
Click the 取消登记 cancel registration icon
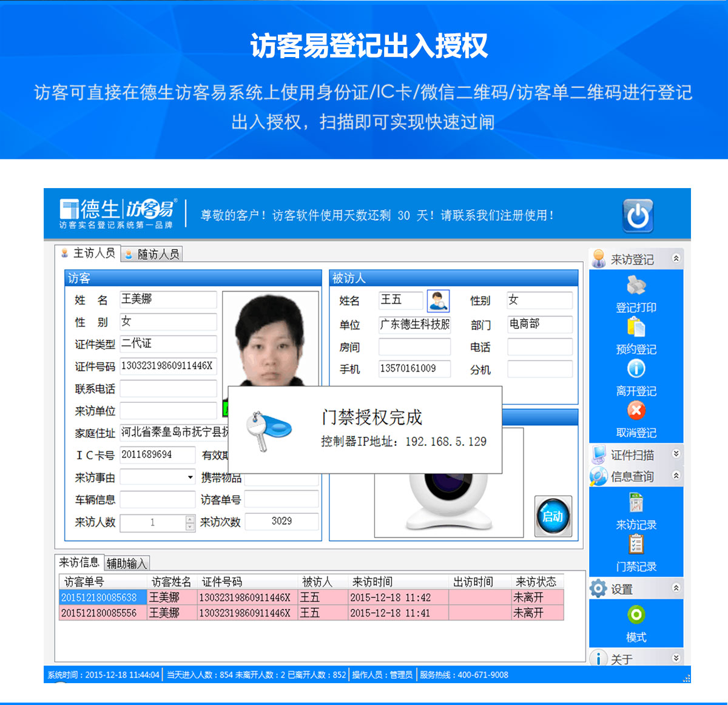[x=636, y=411]
